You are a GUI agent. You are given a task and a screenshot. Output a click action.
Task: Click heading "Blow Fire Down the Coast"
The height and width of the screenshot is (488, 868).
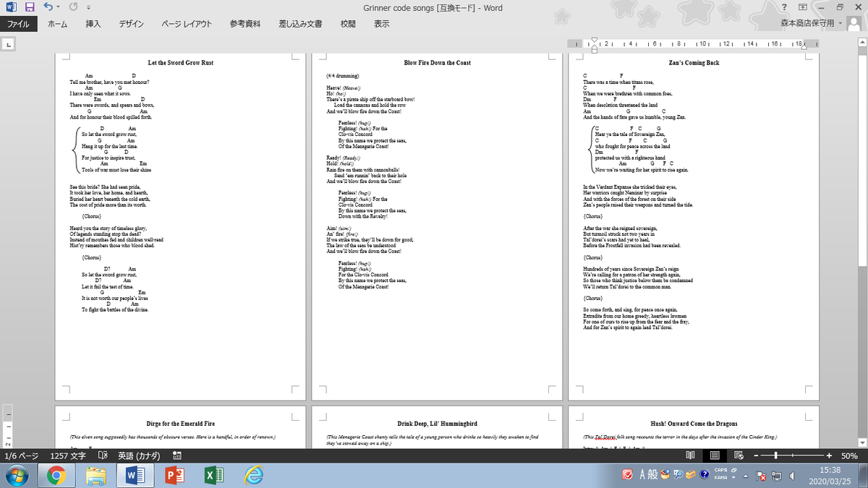[437, 63]
